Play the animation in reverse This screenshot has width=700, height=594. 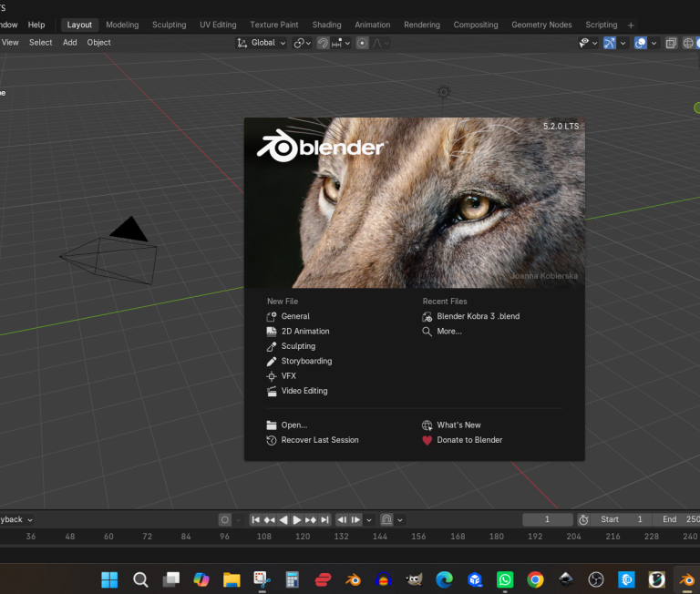coord(283,519)
